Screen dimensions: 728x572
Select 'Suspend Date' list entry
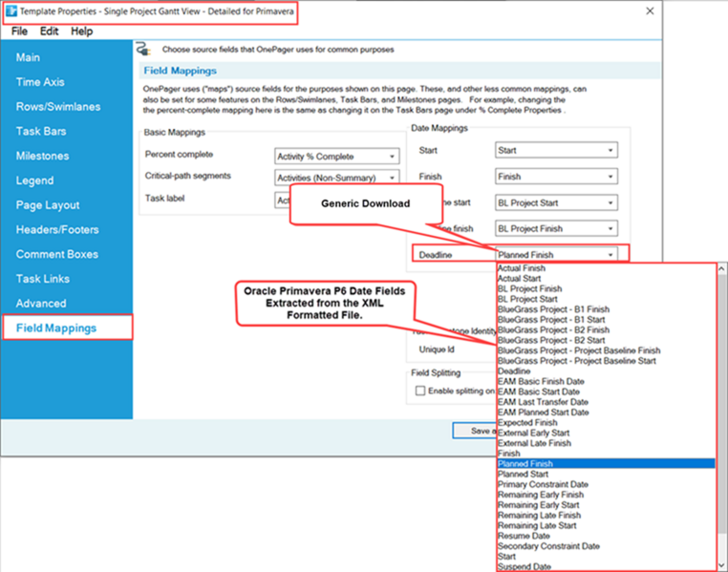coord(606,566)
